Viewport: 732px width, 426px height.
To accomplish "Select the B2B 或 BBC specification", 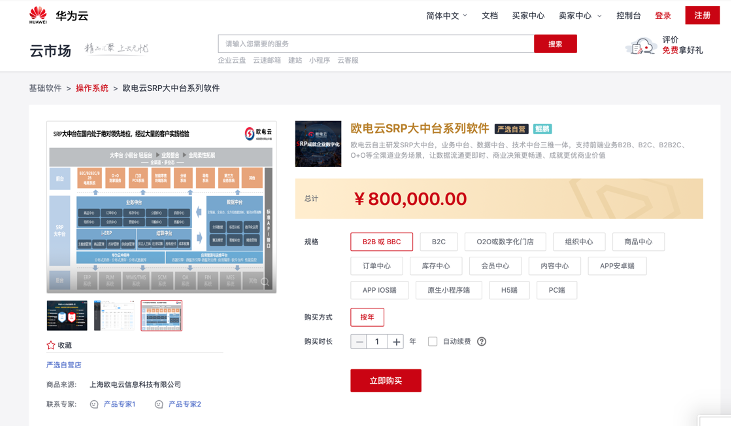I will pos(381,242).
